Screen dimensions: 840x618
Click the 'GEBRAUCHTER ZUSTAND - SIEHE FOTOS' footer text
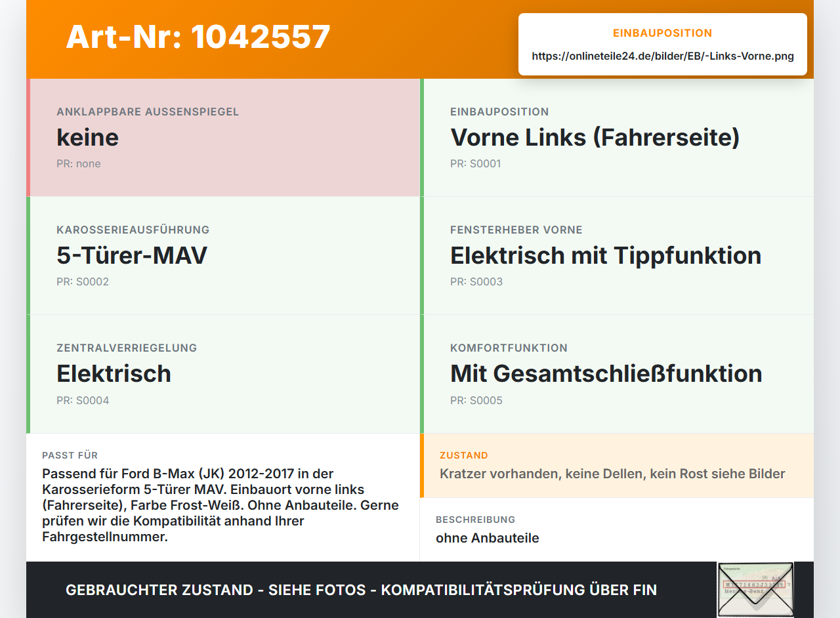[361, 590]
